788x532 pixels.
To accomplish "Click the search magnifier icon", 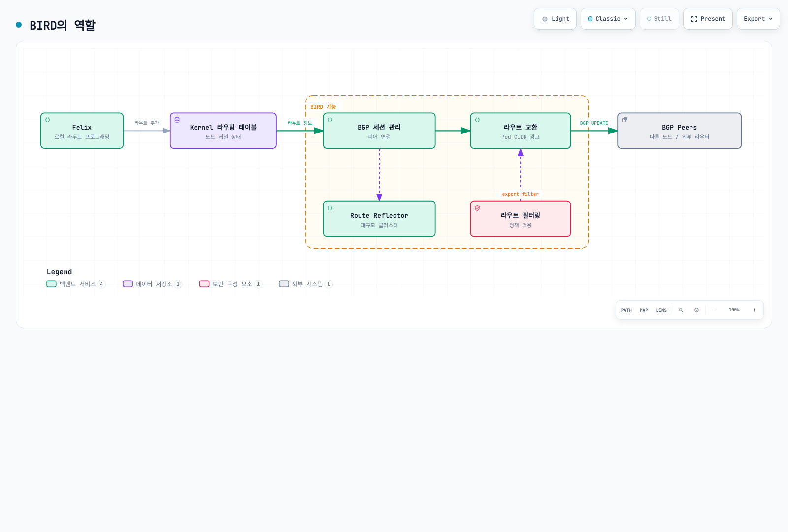I will click(681, 310).
